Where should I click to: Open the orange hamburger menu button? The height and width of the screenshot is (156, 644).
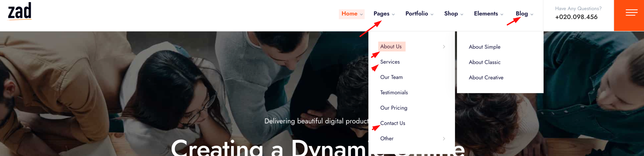[x=629, y=16]
